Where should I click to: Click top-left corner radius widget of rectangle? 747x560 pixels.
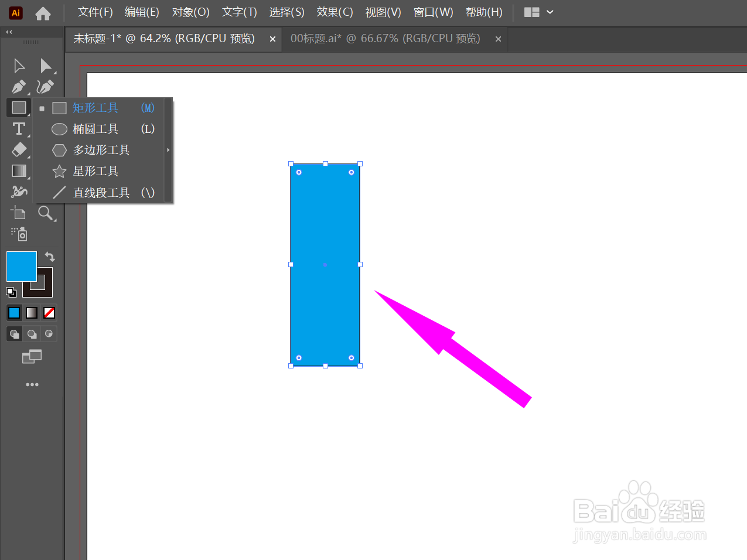(299, 172)
